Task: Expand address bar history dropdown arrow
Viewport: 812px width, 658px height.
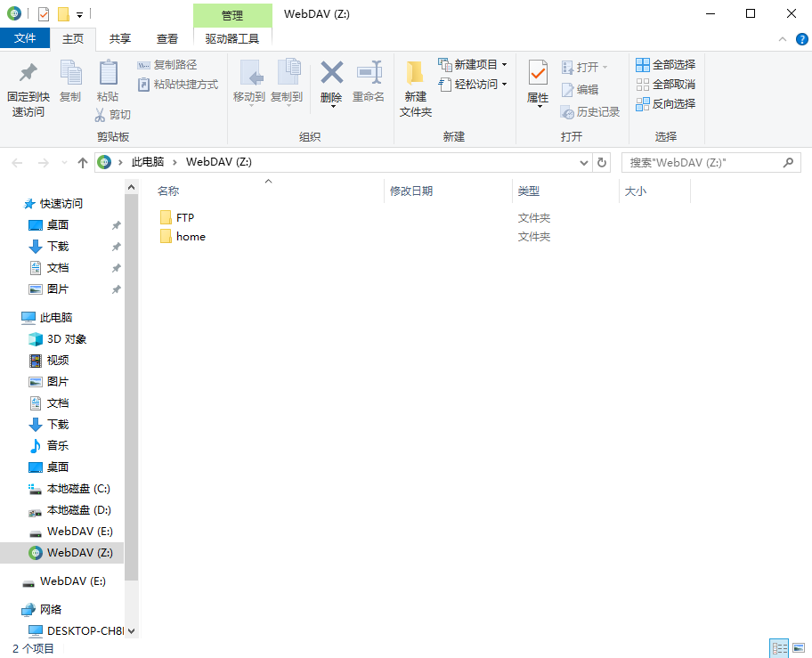Action: (x=584, y=163)
